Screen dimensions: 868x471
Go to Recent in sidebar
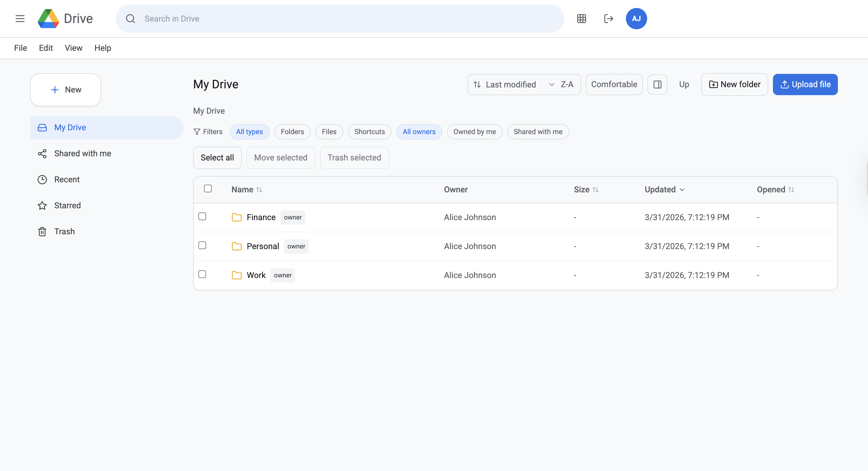coord(107,180)
